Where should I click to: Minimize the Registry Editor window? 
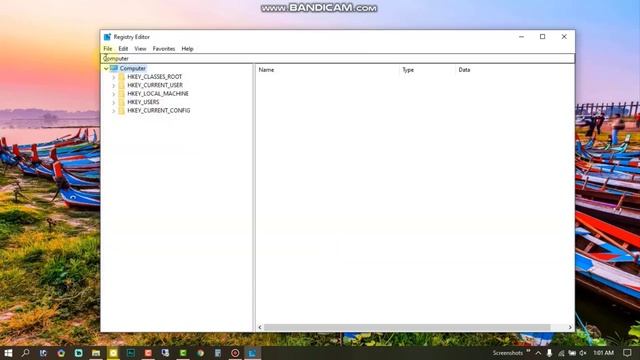[521, 37]
